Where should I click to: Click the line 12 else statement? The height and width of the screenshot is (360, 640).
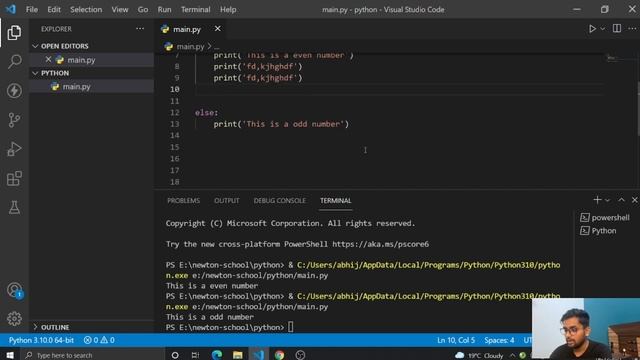[207, 112]
